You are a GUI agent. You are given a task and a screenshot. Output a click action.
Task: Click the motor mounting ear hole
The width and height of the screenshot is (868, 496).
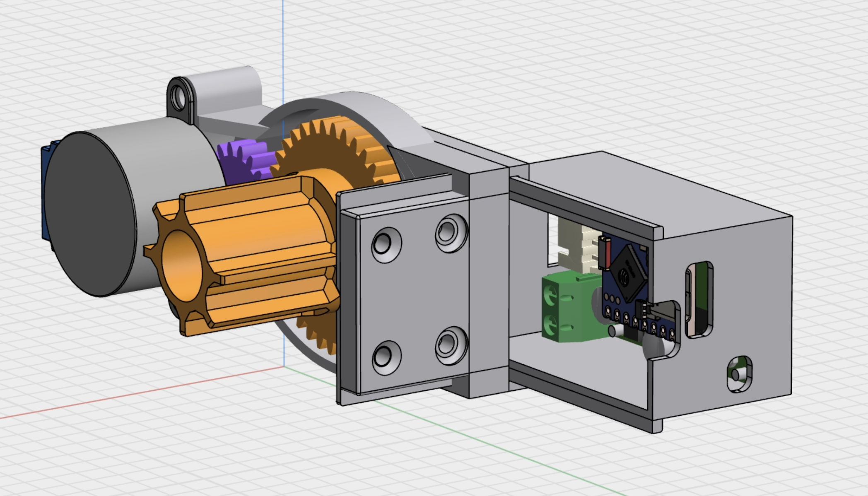tap(178, 98)
